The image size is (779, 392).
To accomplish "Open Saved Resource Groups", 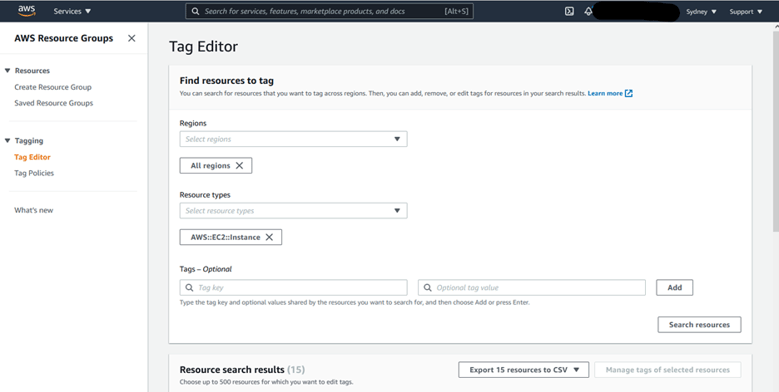I will pyautogui.click(x=54, y=103).
